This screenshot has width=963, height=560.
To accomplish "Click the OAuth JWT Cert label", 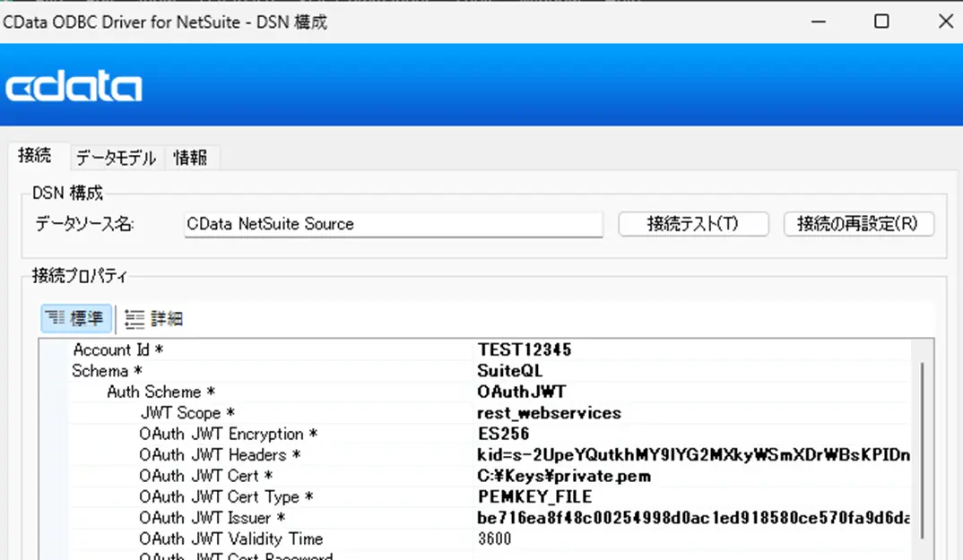I will pyautogui.click(x=205, y=476).
